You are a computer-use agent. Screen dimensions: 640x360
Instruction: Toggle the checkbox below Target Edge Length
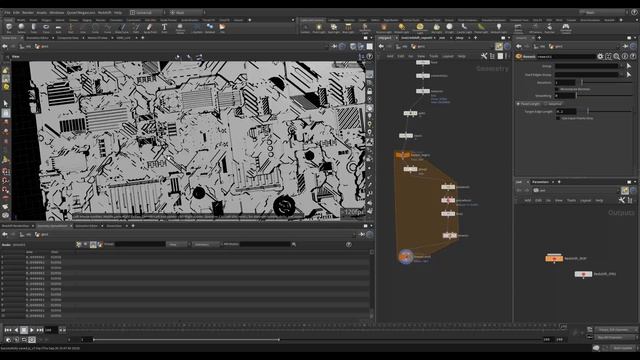[x=558, y=118]
